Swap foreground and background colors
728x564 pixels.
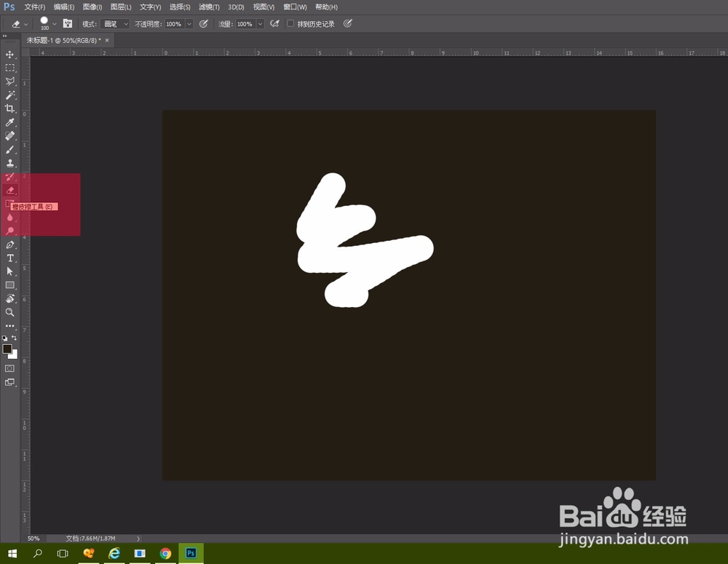(x=15, y=338)
